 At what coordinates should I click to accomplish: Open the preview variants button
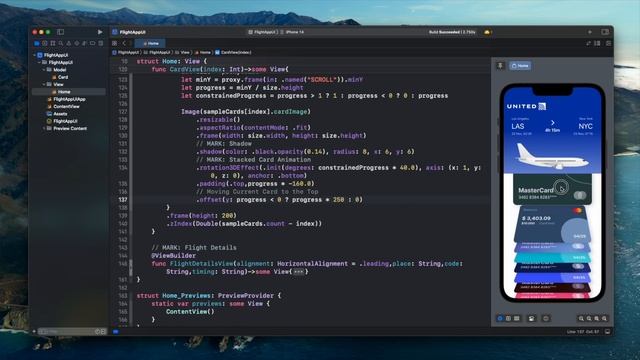click(x=517, y=318)
